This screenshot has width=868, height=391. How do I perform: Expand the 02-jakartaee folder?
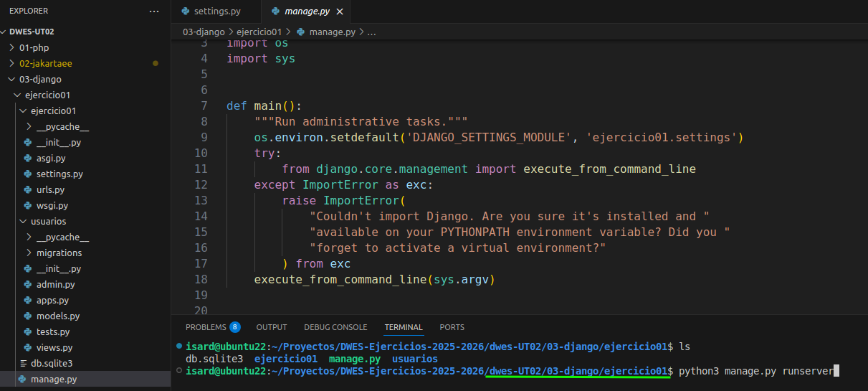pos(45,63)
